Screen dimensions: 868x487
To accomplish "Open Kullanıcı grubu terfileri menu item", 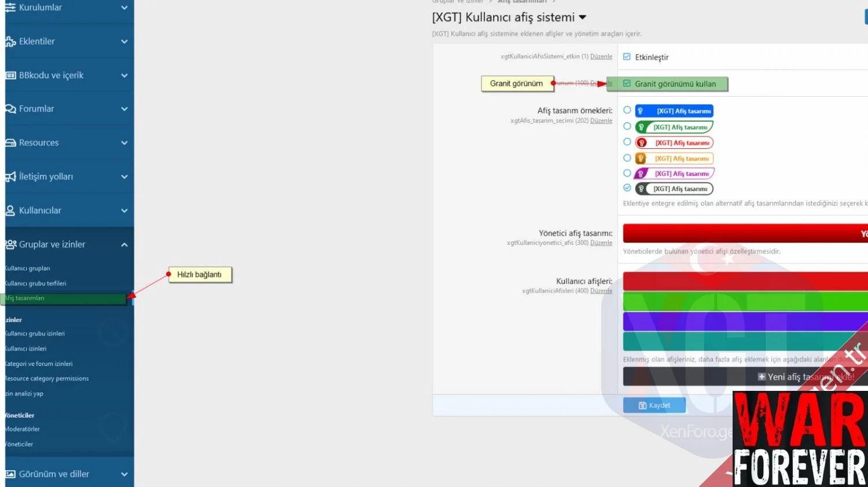I will [36, 283].
